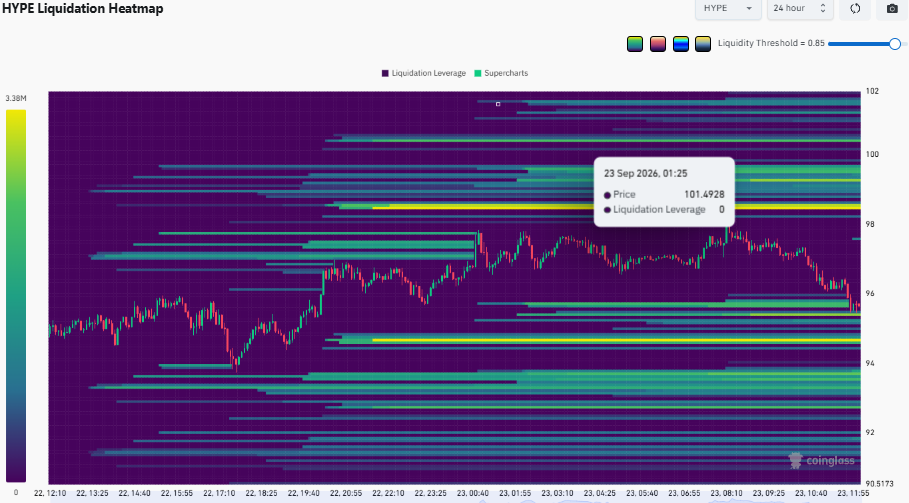Click the refresh chart icon
The image size is (909, 503).
(855, 9)
